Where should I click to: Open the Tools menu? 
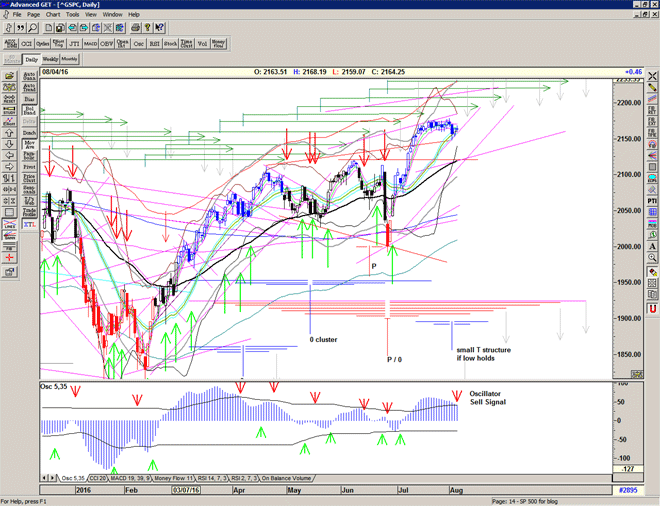pyautogui.click(x=72, y=15)
